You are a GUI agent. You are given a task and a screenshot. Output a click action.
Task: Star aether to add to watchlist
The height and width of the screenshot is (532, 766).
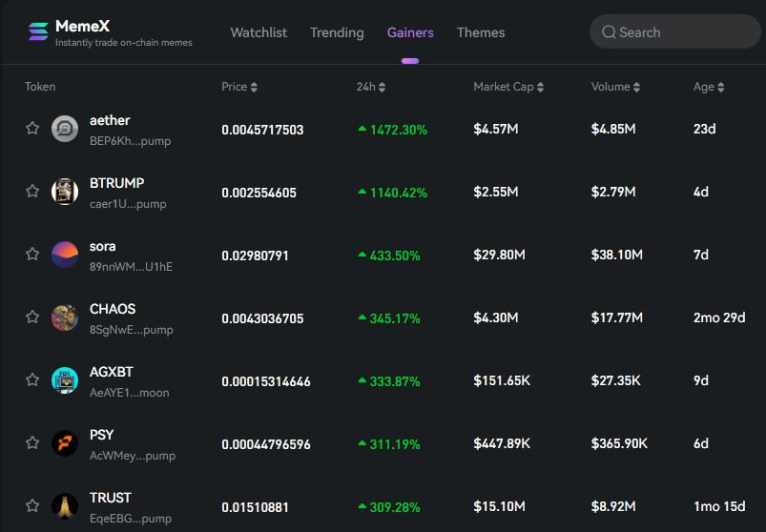(32, 128)
